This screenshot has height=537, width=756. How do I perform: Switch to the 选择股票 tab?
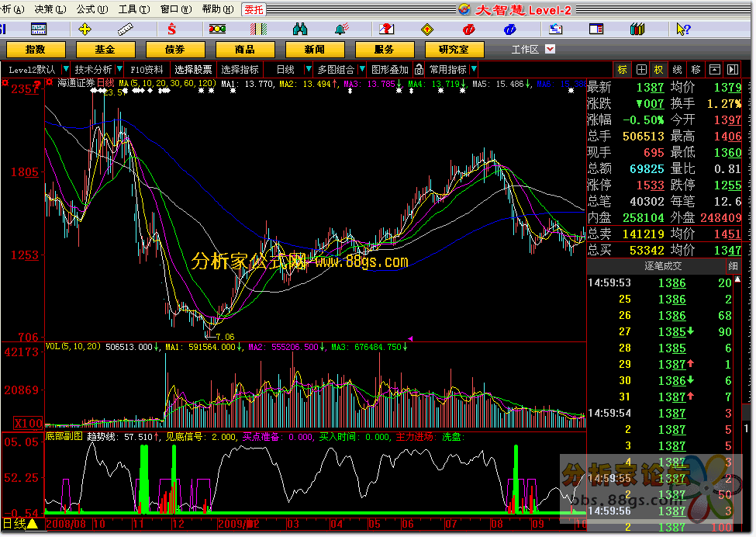click(x=193, y=70)
